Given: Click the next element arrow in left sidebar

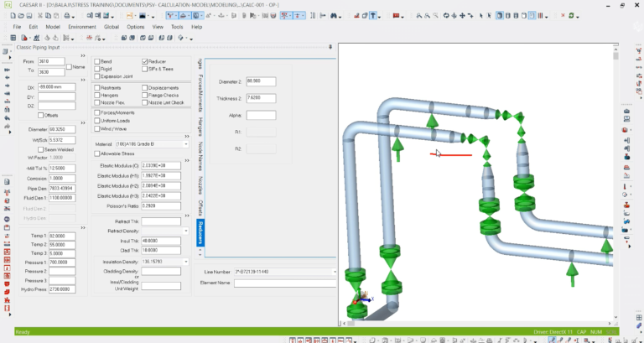Looking at the screenshot, I should tap(7, 86).
